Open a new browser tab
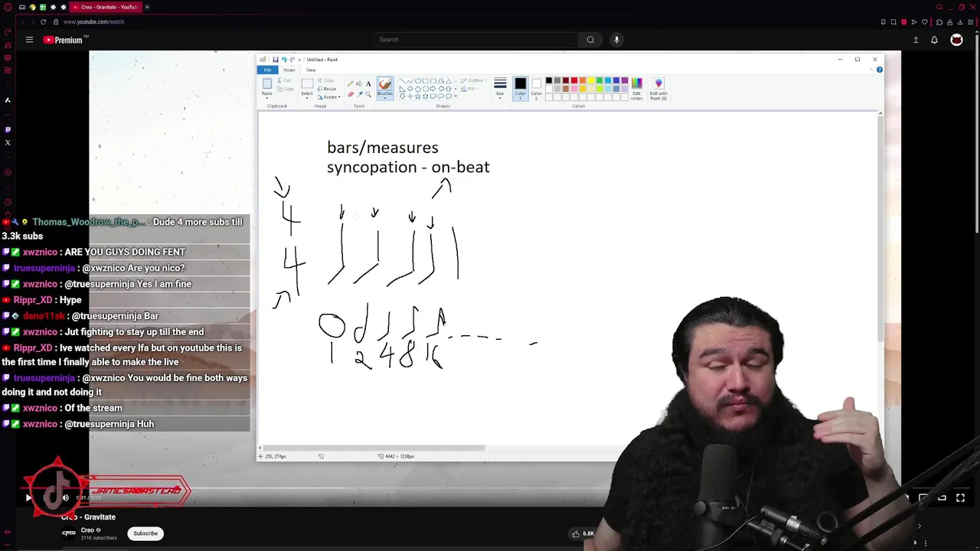Viewport: 980px width, 551px height. coord(147,7)
